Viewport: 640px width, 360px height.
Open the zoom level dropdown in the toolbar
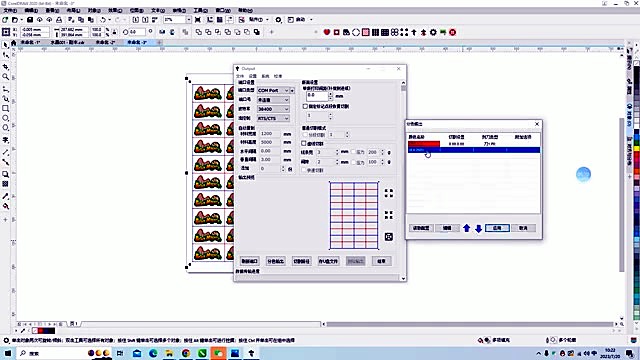tap(189, 20)
